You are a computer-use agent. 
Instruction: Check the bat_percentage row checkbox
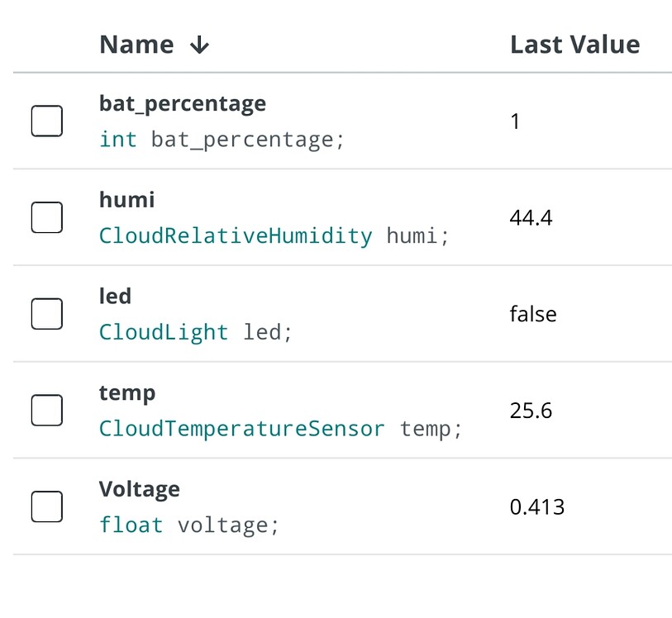click(46, 121)
